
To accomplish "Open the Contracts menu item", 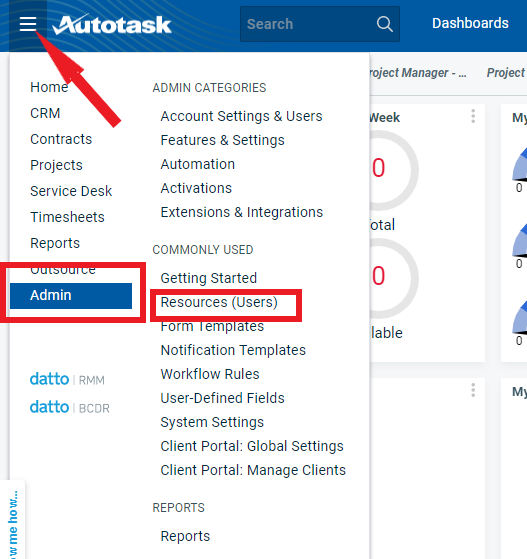I will [61, 139].
